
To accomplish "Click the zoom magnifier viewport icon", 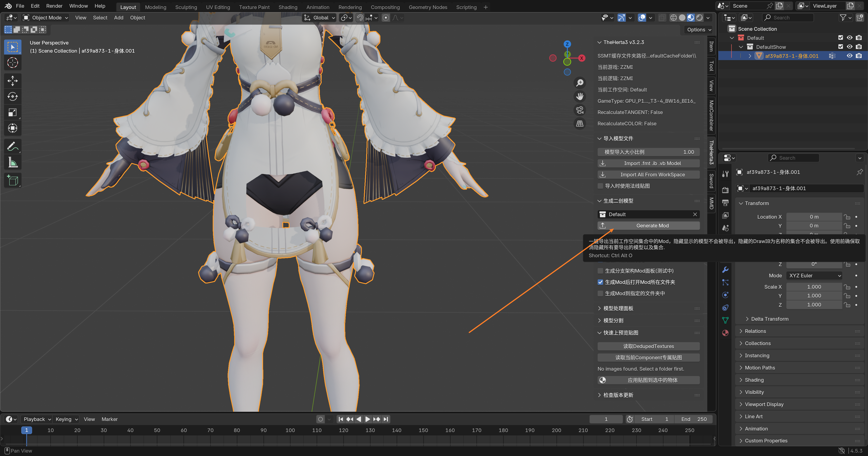I will pos(580,83).
